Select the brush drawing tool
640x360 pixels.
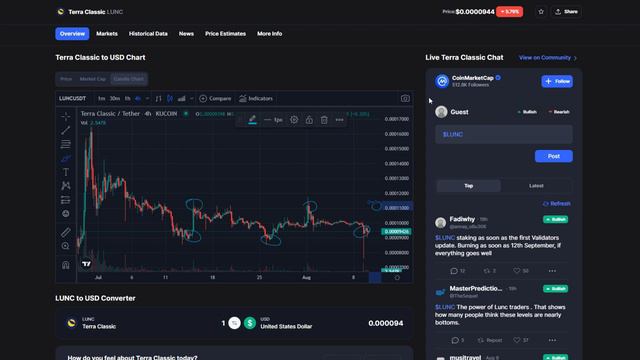click(65, 158)
